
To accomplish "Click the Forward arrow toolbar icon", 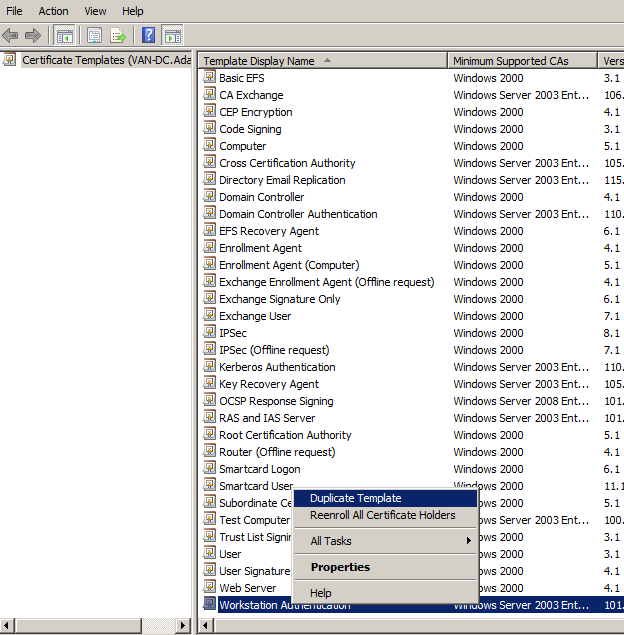I will tap(33, 36).
